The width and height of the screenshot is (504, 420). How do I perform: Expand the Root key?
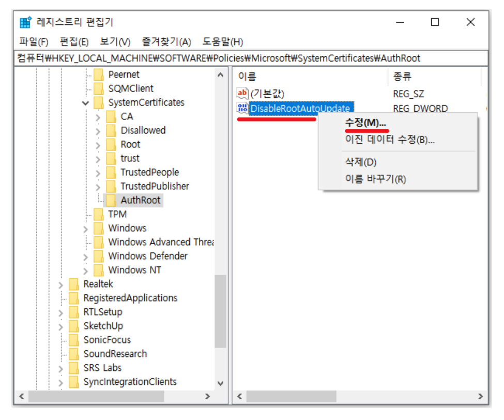click(98, 145)
